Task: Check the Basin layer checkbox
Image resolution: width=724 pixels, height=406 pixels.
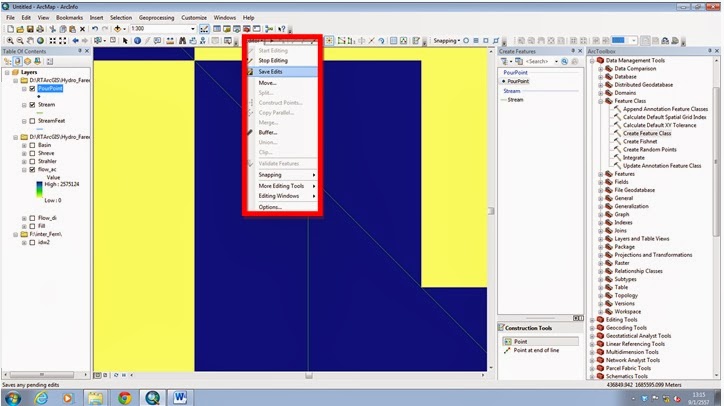Action: click(x=32, y=145)
